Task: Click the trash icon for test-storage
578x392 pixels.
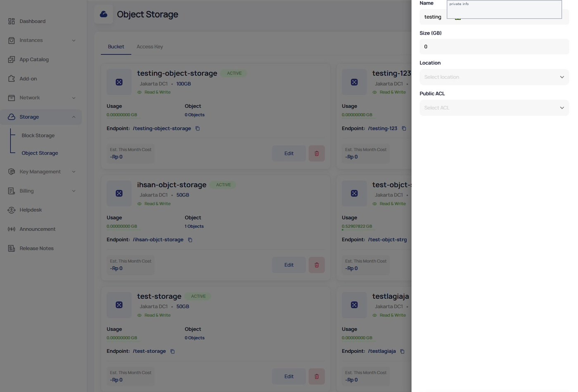Action: pos(317,376)
